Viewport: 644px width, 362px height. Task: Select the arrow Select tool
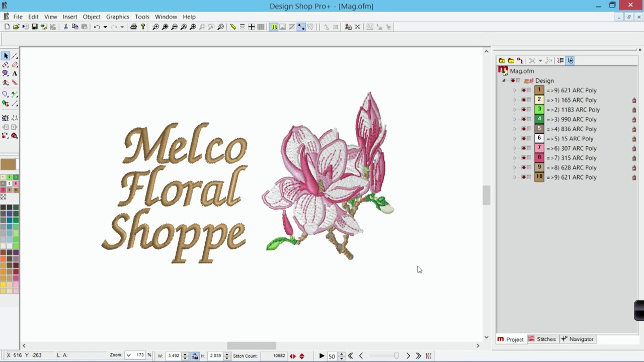click(x=6, y=56)
